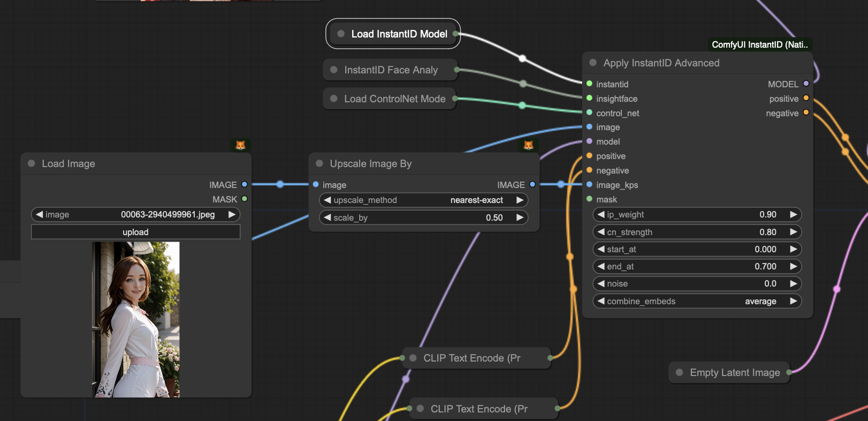Click the image_kps input connector dot

[589, 185]
